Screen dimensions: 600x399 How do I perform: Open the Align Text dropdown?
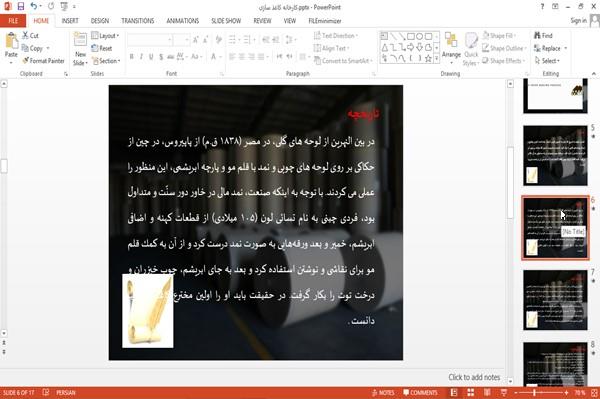point(331,48)
